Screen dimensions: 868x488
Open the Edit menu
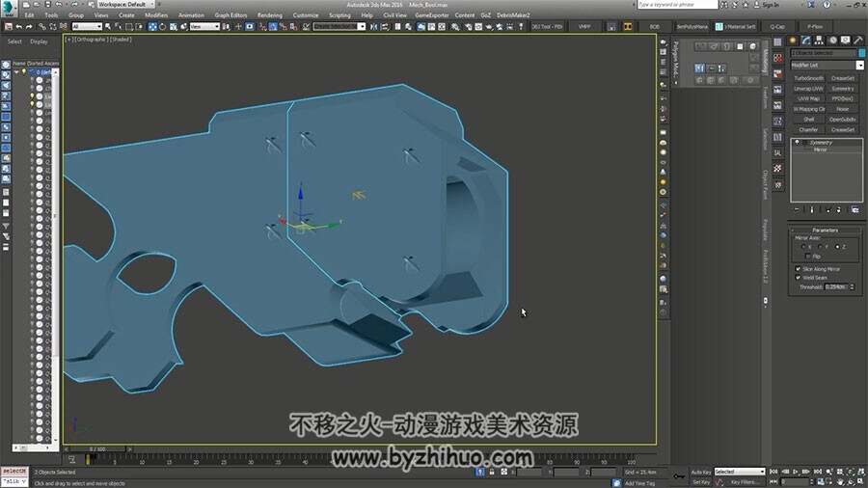29,15
